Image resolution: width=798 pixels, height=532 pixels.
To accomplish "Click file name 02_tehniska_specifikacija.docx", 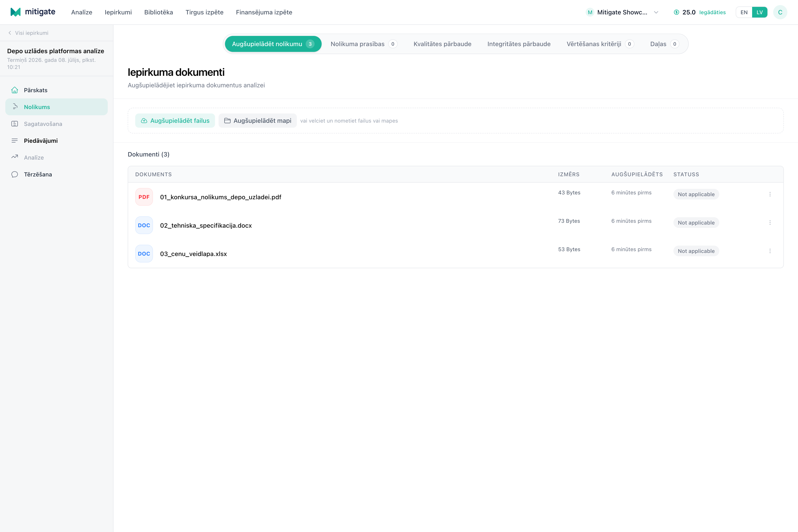I will point(206,225).
